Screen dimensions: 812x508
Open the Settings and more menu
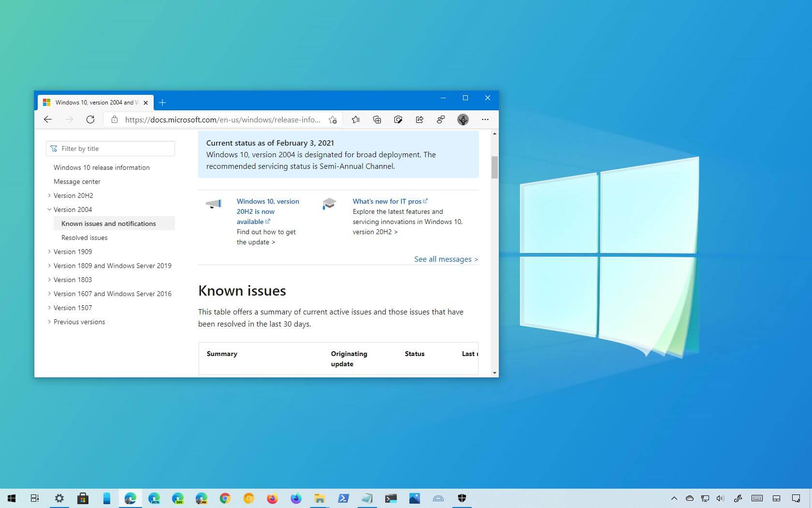pos(485,120)
